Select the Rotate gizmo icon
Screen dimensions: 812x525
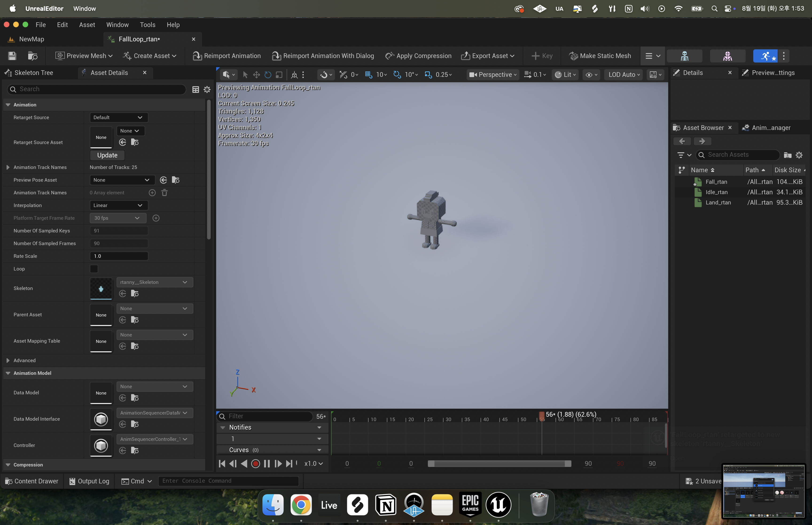[x=268, y=75]
